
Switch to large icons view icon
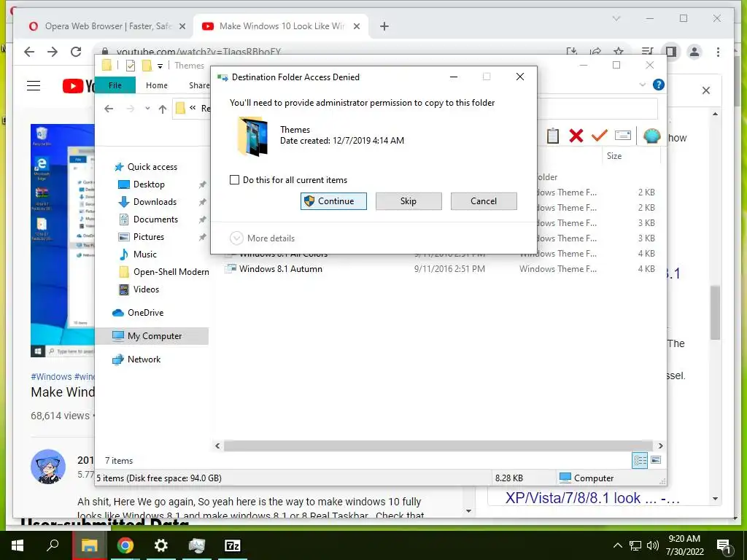tap(656, 460)
